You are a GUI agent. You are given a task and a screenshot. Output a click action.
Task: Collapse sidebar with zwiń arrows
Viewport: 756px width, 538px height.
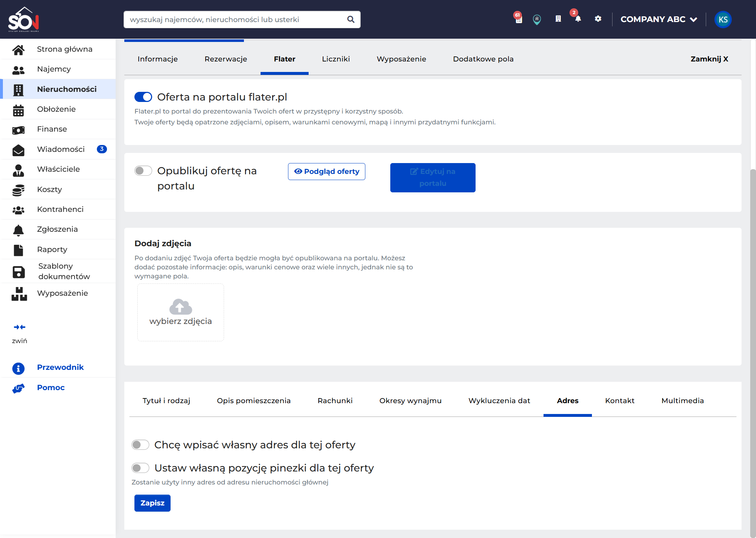[20, 327]
